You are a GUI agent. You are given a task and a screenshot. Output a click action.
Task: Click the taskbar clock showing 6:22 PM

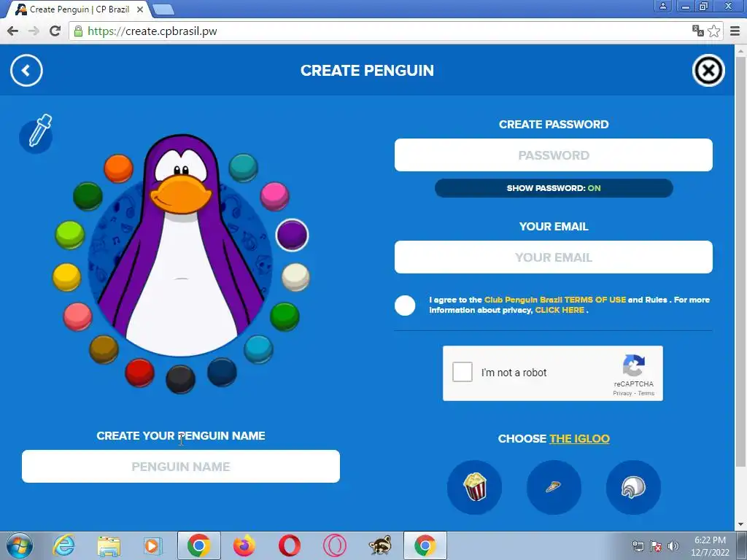(x=710, y=546)
